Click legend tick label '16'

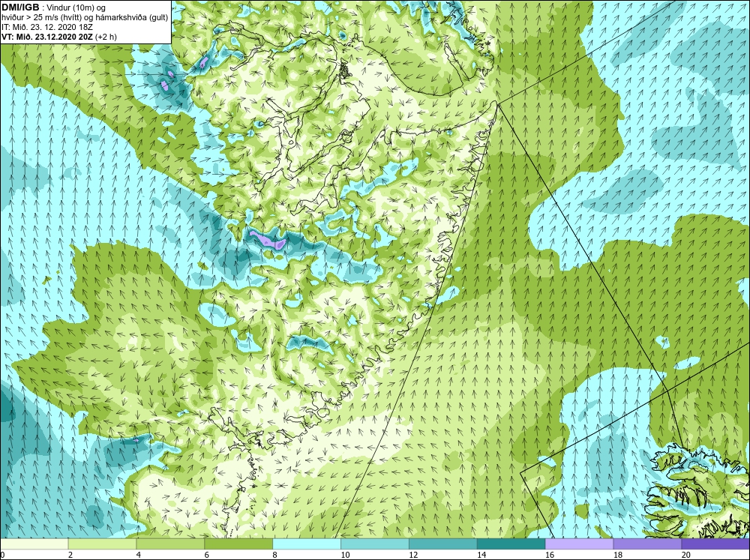[550, 555]
